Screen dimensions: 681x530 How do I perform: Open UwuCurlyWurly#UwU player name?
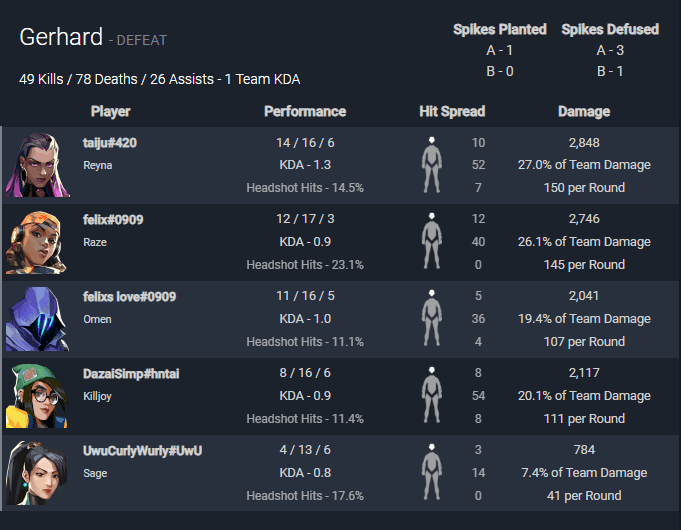pyautogui.click(x=142, y=450)
